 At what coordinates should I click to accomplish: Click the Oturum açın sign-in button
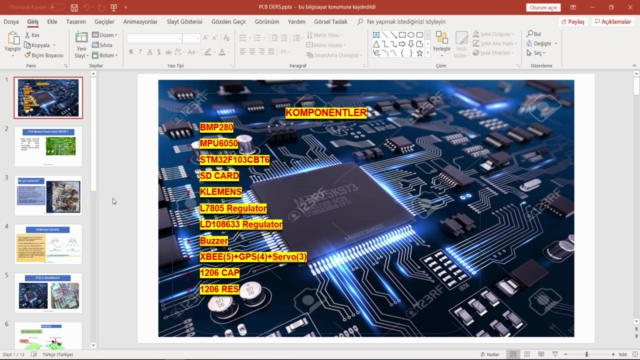(543, 7)
